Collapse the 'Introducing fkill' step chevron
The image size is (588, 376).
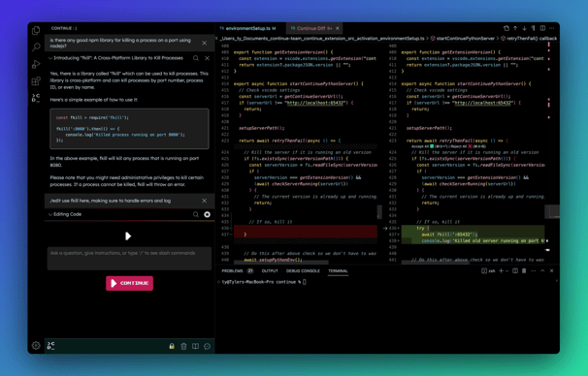(49, 58)
